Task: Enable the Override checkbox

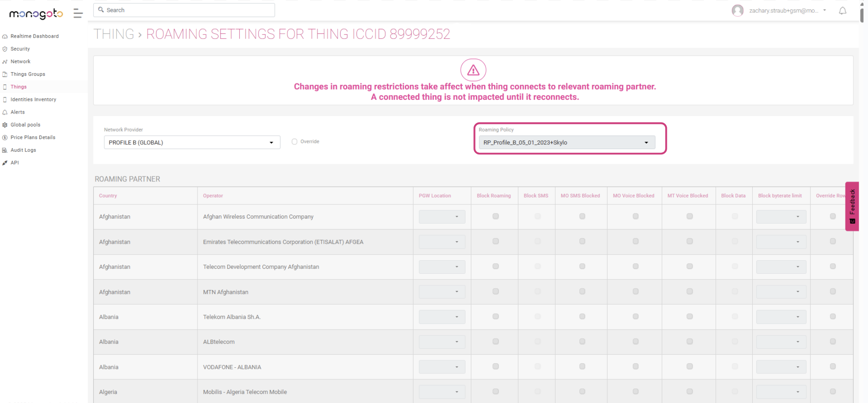Action: tap(294, 142)
